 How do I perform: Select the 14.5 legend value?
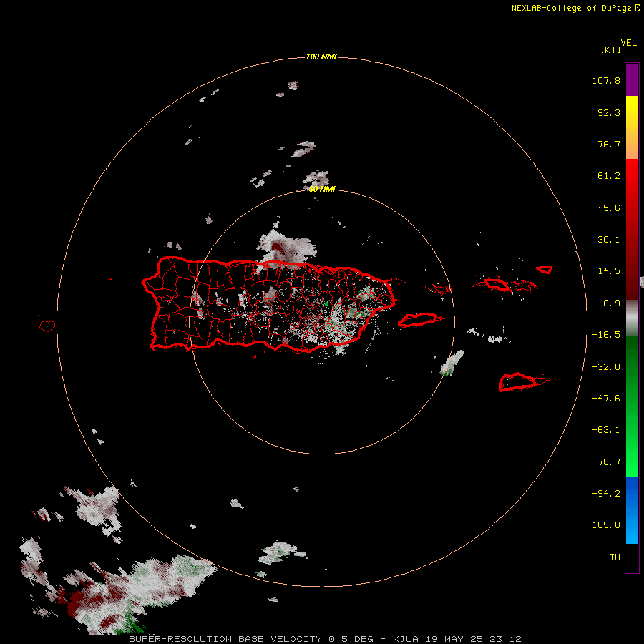609,271
